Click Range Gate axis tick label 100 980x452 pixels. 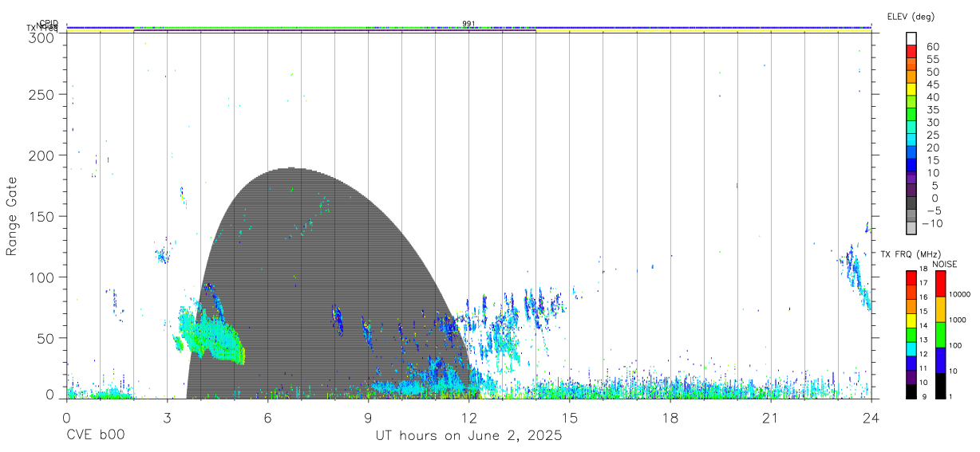point(42,277)
